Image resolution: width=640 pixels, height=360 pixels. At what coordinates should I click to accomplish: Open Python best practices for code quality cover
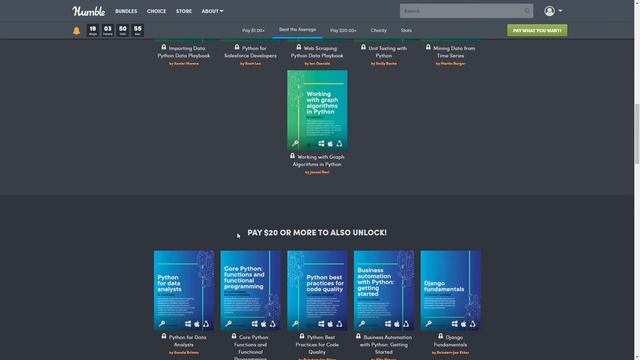pyautogui.click(x=317, y=290)
